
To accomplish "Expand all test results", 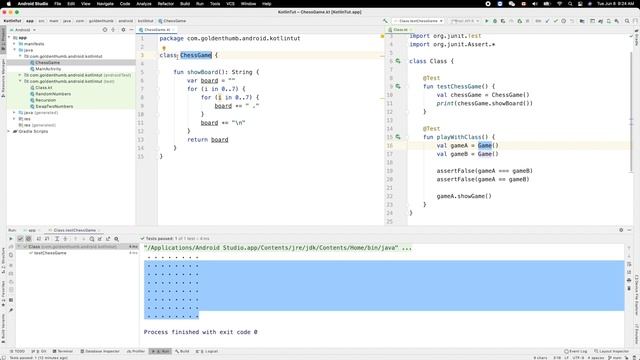I will point(57,239).
